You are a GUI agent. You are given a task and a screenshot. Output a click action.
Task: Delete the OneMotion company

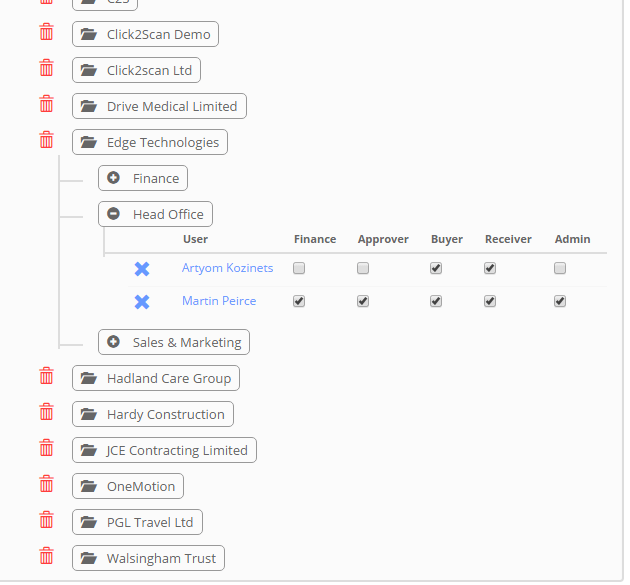click(46, 484)
